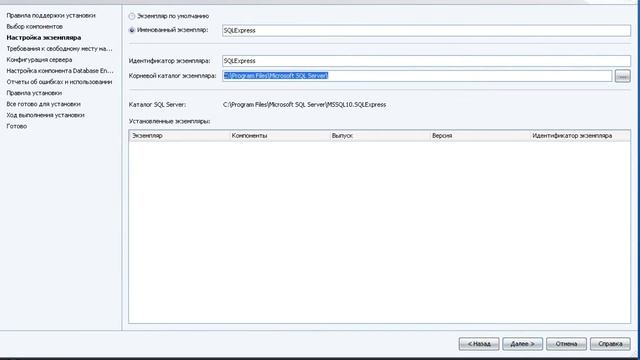Select Требования к свободному месту step
Viewport: 640px width, 360px height.
click(x=59, y=49)
